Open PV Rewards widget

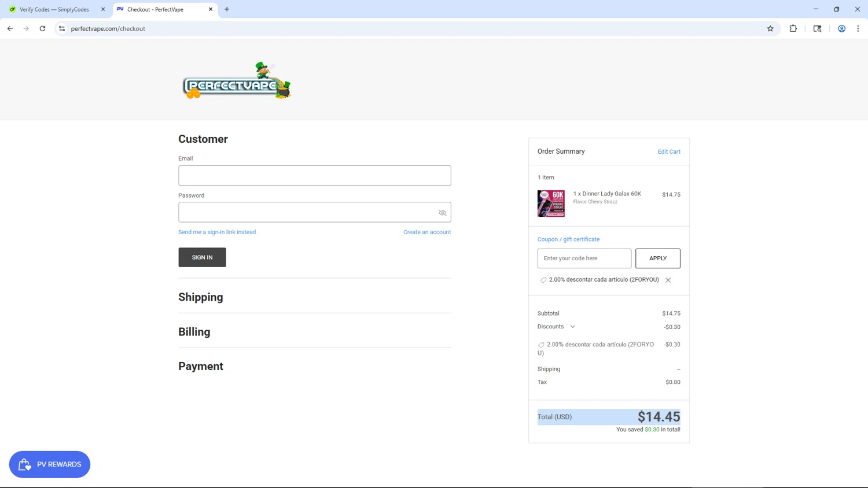click(50, 464)
